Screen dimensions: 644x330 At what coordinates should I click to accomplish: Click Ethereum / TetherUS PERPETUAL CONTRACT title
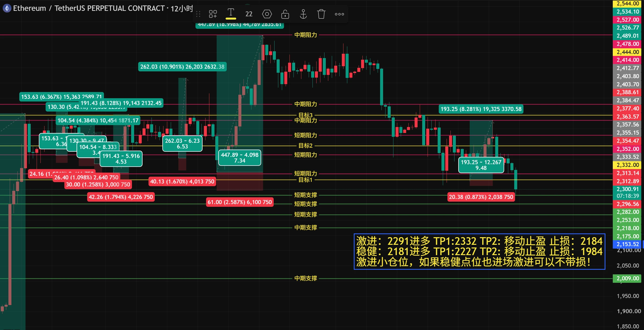pyautogui.click(x=89, y=8)
